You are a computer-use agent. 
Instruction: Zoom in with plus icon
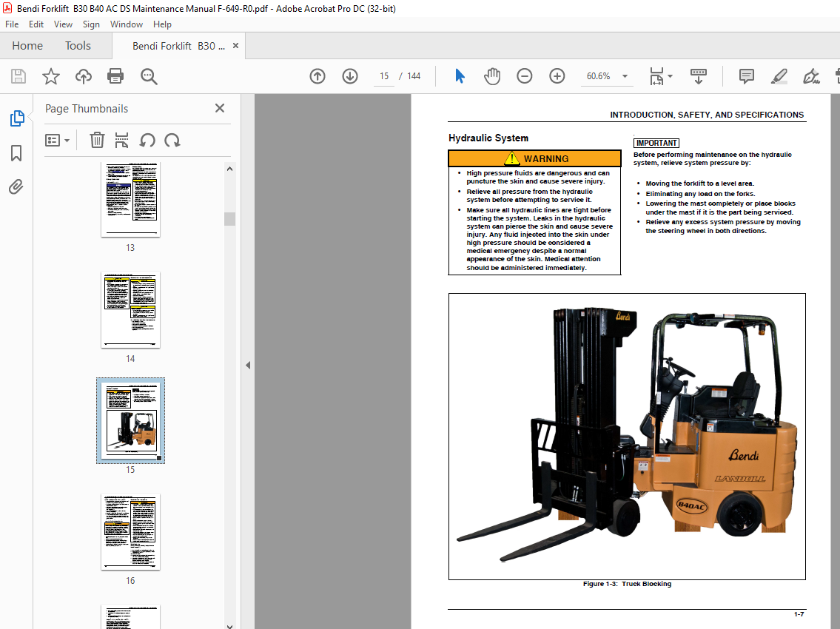(557, 76)
